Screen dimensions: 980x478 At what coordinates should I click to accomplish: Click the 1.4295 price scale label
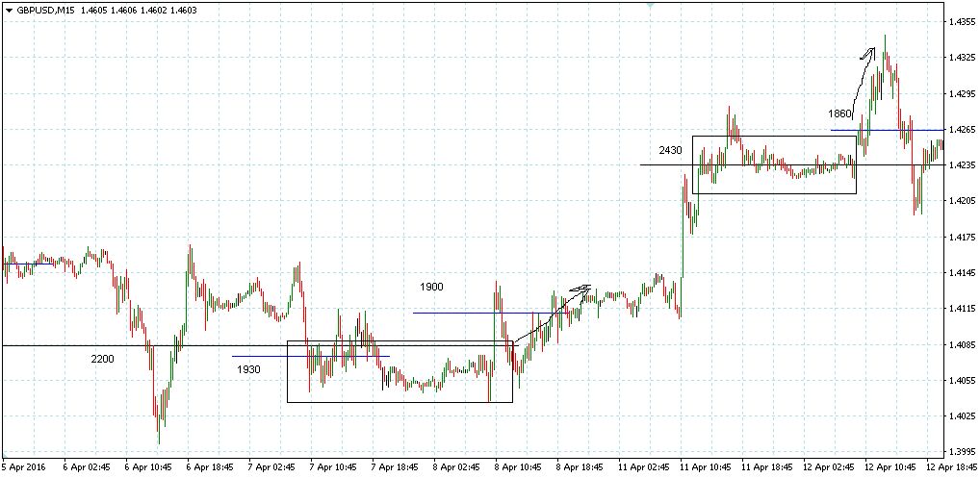pyautogui.click(x=962, y=93)
